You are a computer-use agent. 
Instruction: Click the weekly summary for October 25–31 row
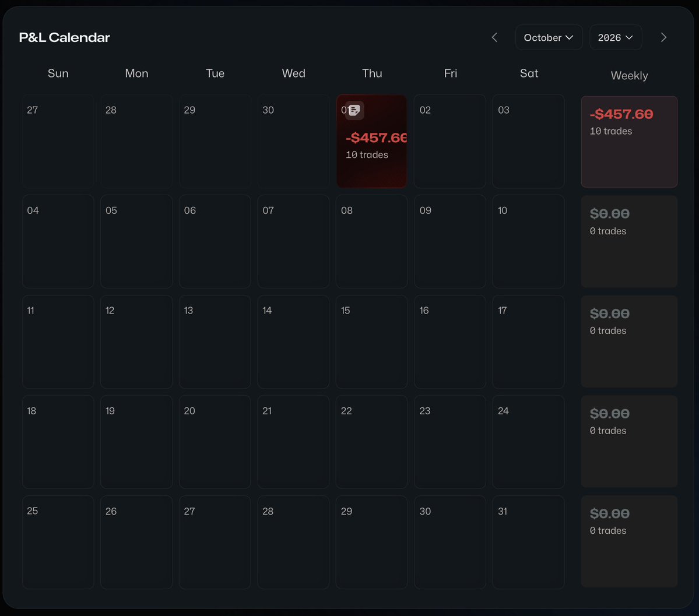pyautogui.click(x=629, y=541)
